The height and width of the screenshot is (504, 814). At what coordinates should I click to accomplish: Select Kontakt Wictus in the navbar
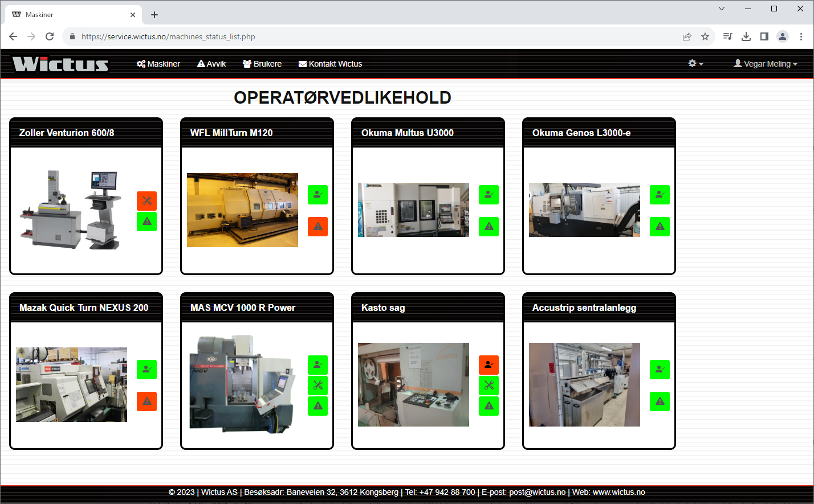pos(331,64)
